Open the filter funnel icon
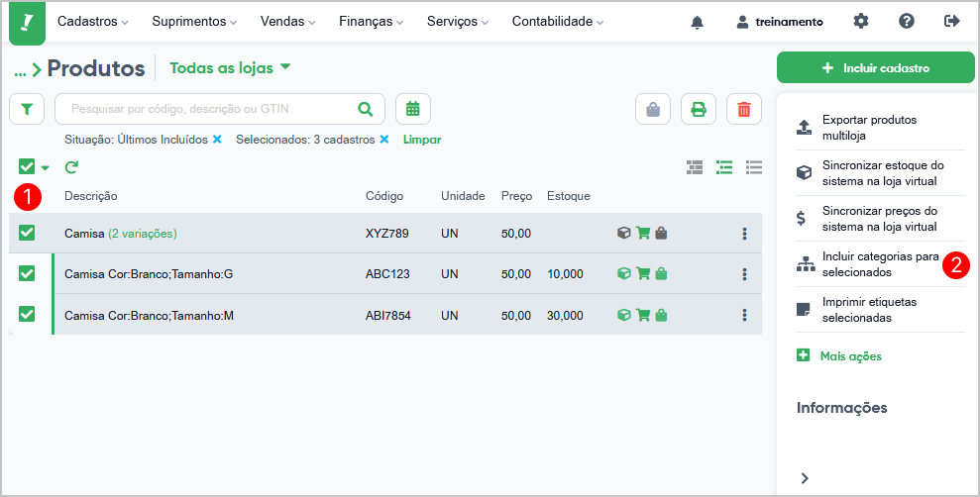 (27, 109)
